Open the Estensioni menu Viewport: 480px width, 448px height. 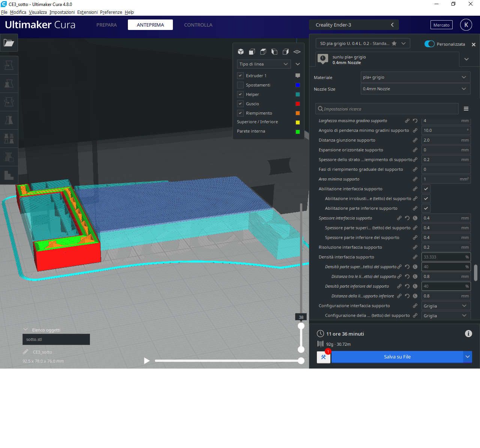pyautogui.click(x=87, y=12)
